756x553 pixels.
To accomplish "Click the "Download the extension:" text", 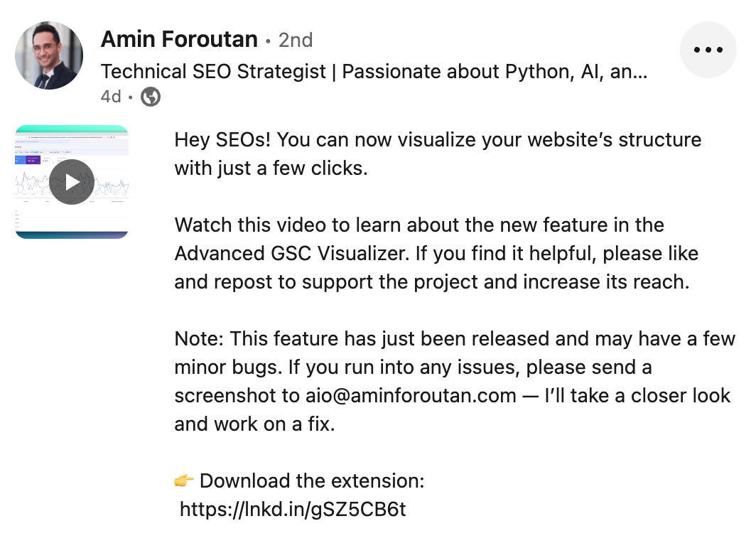I will [x=312, y=481].
